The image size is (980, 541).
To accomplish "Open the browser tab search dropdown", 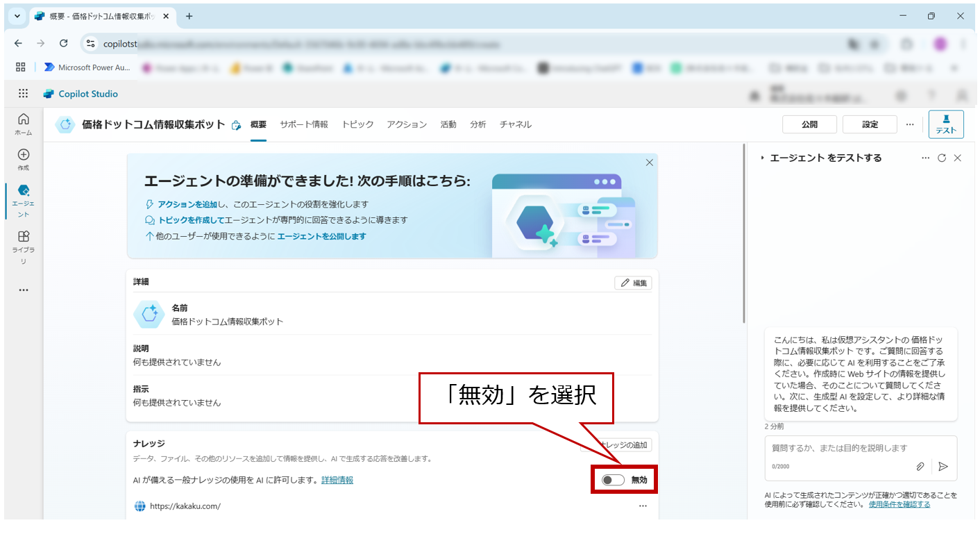I will click(17, 16).
